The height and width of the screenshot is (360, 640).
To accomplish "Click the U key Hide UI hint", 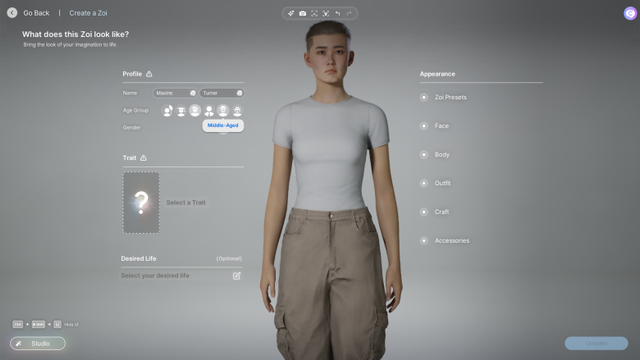I will [x=57, y=324].
